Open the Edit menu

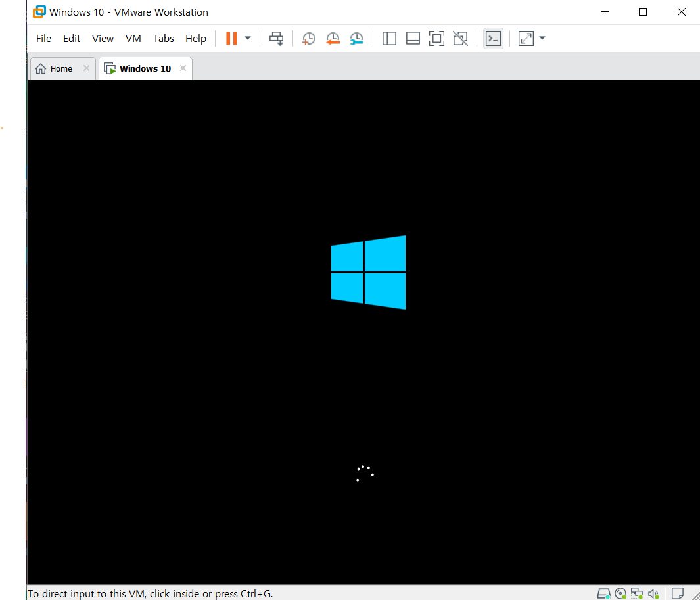pyautogui.click(x=72, y=39)
